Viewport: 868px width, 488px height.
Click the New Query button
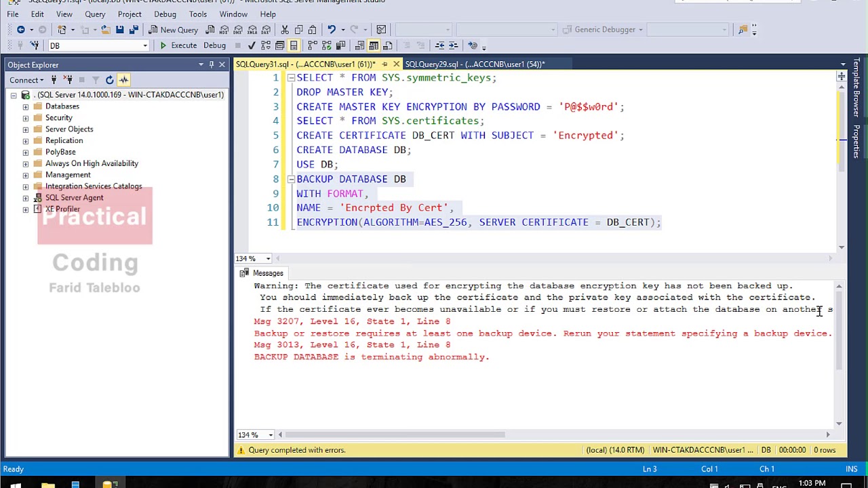click(x=173, y=29)
